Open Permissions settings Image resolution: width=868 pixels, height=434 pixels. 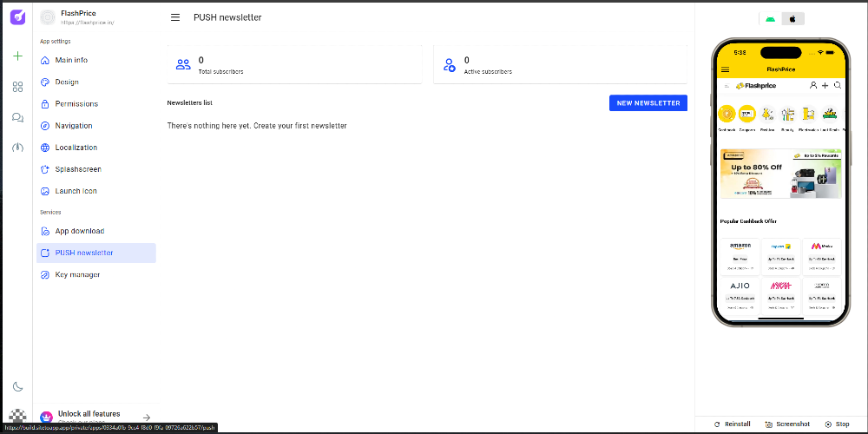pos(96,104)
